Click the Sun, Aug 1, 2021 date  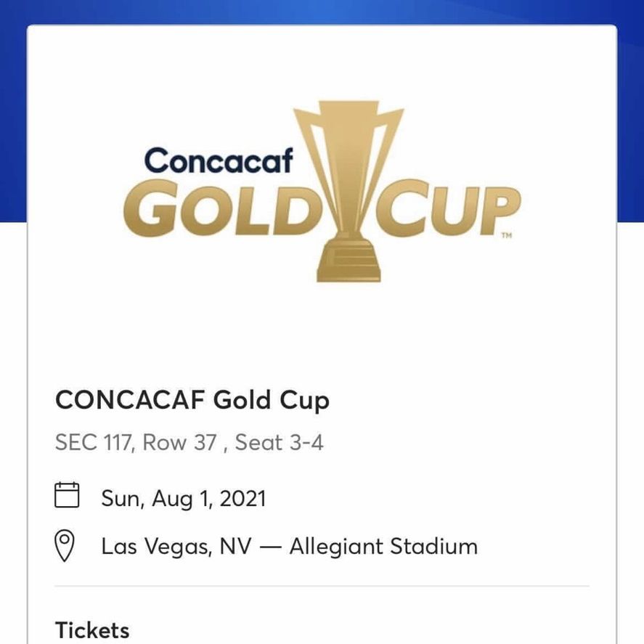click(184, 499)
